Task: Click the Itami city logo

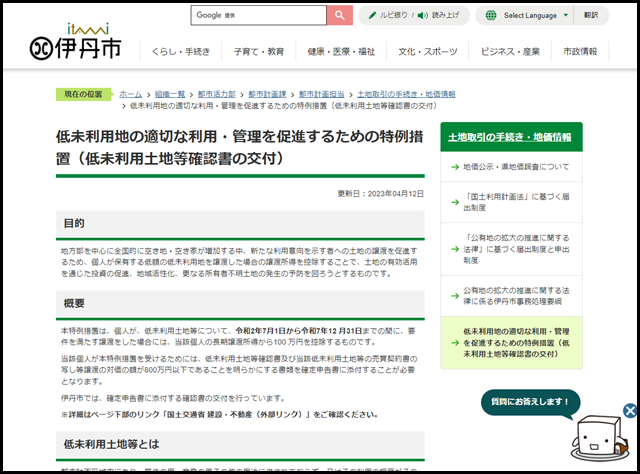Action: (76, 41)
